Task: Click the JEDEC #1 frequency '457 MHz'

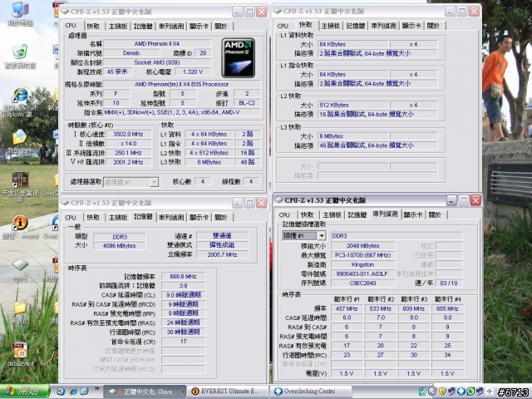Action: click(347, 308)
